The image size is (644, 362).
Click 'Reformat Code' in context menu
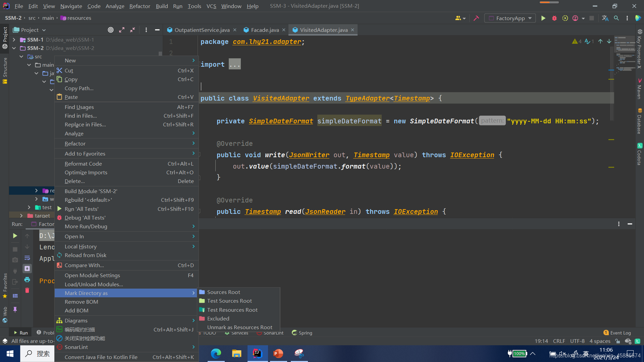pos(83,164)
